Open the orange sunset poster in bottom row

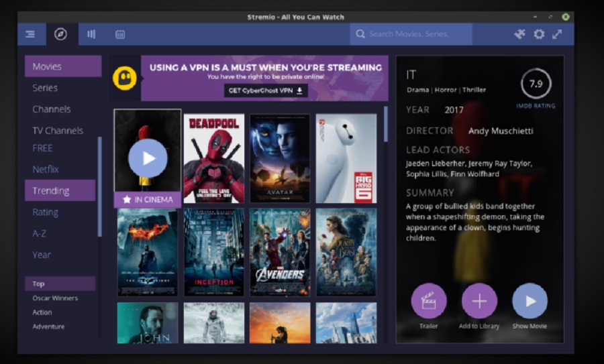[280, 323]
